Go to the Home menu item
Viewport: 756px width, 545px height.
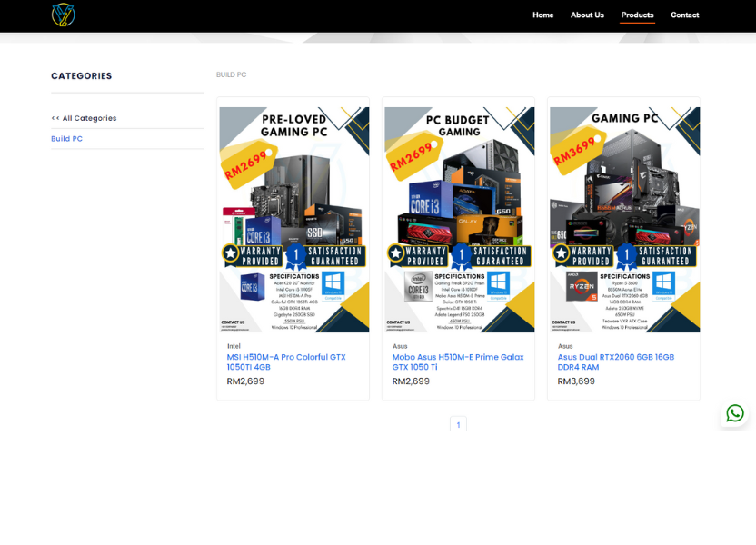(x=542, y=15)
